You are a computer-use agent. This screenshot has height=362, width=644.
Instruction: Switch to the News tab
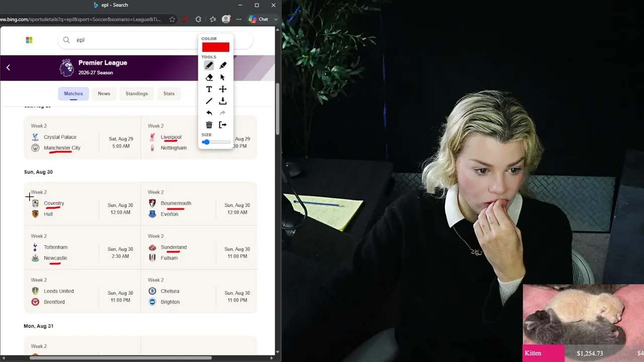(104, 94)
